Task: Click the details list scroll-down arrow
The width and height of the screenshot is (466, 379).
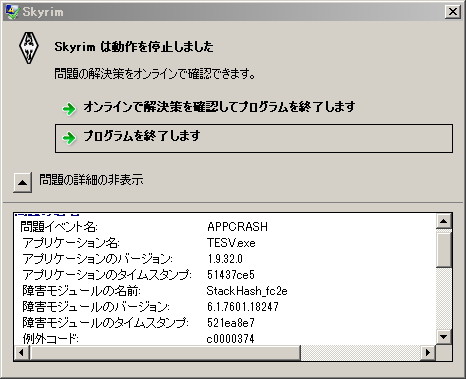Action: coord(443,336)
